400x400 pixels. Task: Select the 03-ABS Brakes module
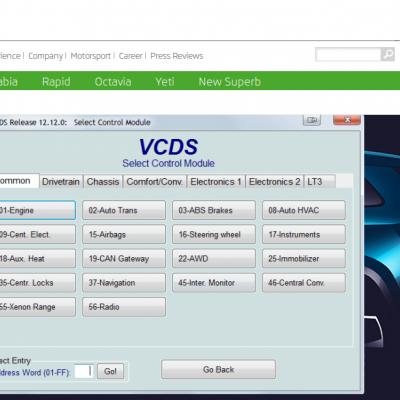[x=214, y=210]
